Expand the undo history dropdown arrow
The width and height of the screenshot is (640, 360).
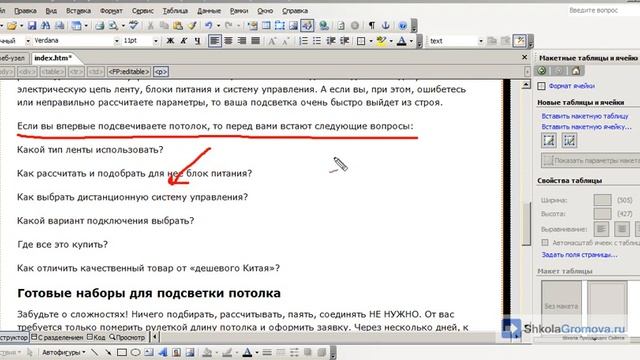[218, 26]
